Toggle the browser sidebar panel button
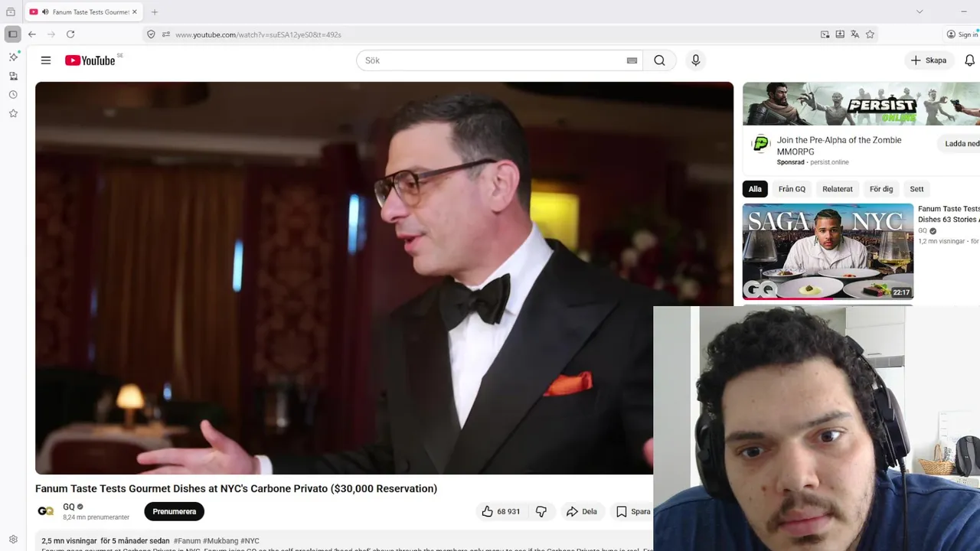Image resolution: width=980 pixels, height=551 pixels. tap(12, 34)
